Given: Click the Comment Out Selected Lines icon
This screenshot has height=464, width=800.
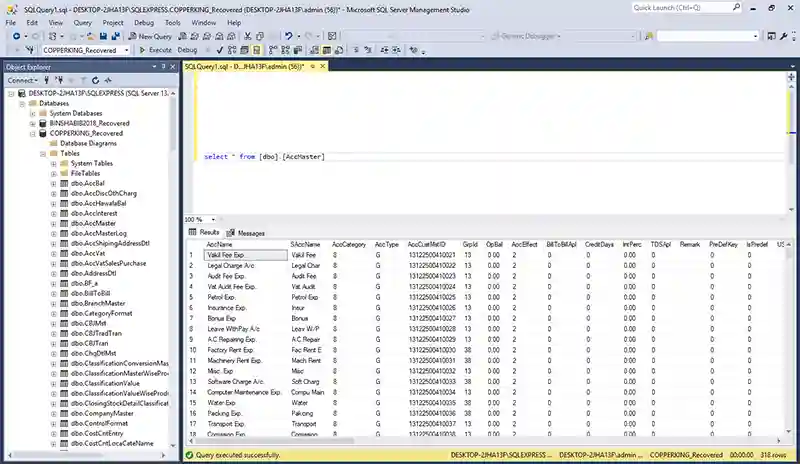Looking at the screenshot, I should click(356, 50).
